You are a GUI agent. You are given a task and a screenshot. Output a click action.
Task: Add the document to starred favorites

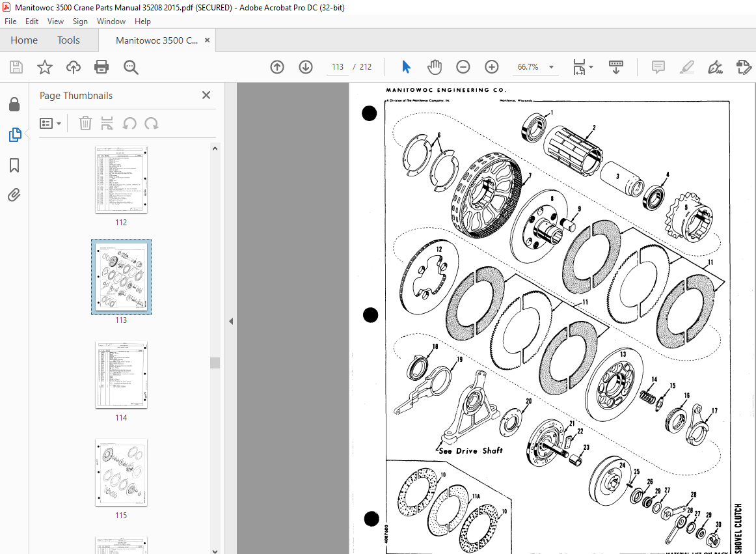[45, 67]
